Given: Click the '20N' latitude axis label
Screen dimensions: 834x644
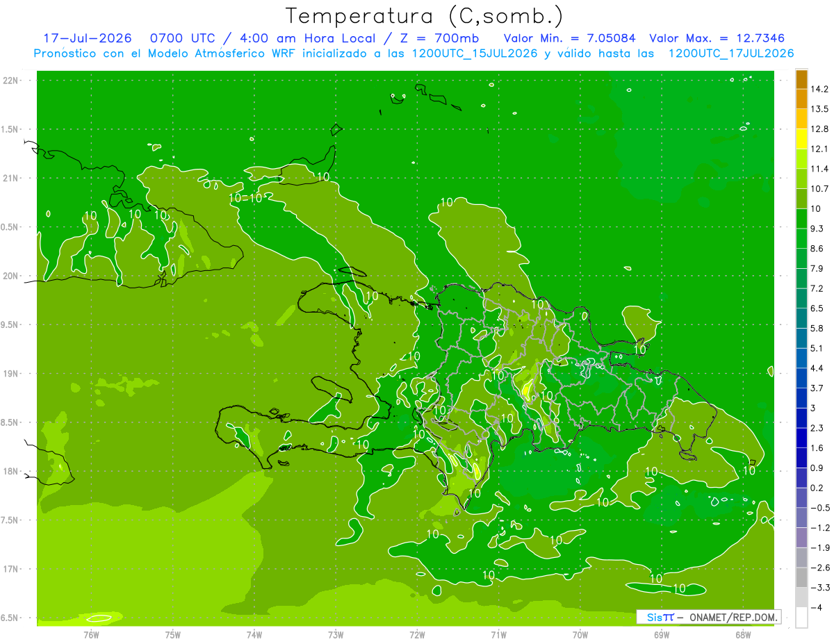Looking at the screenshot, I should coord(12,276).
